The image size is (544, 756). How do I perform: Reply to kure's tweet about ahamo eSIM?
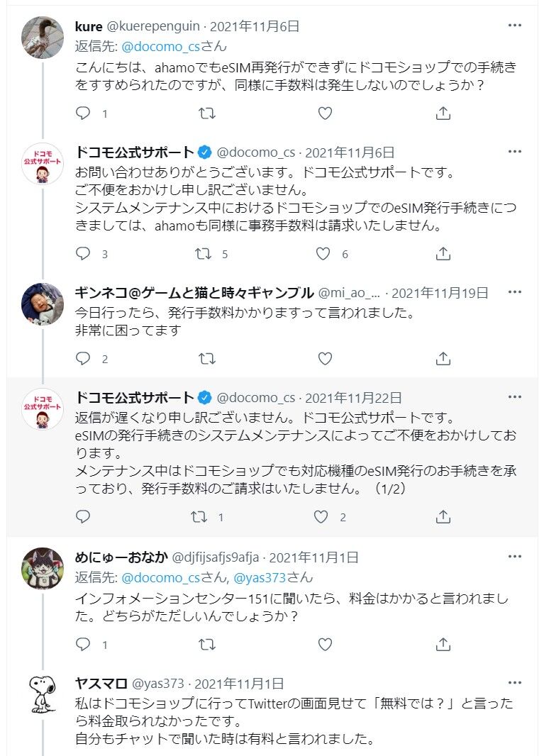click(84, 113)
